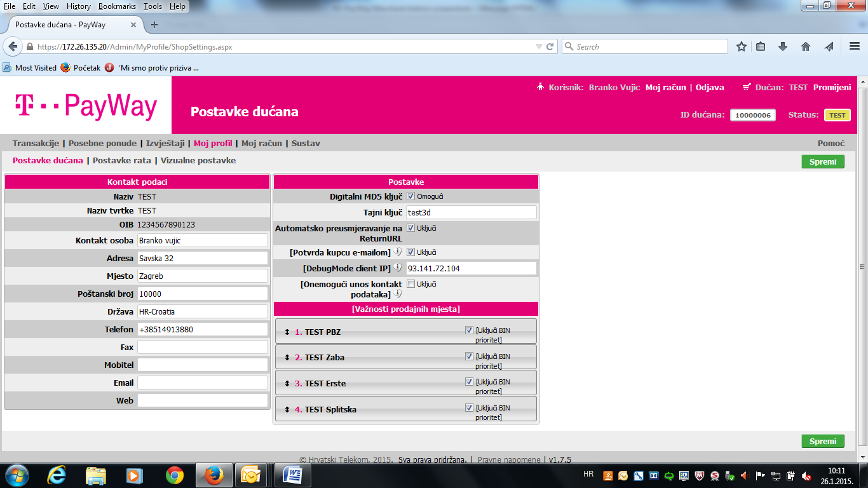
Task: Enable Onemogući unos kontakt podataka checkbox
Action: 410,284
